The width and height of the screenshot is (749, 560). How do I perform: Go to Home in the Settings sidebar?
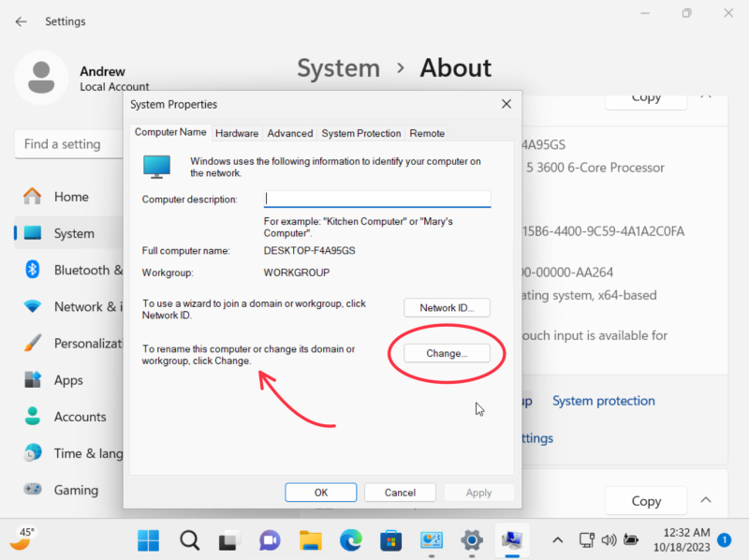pyautogui.click(x=70, y=197)
